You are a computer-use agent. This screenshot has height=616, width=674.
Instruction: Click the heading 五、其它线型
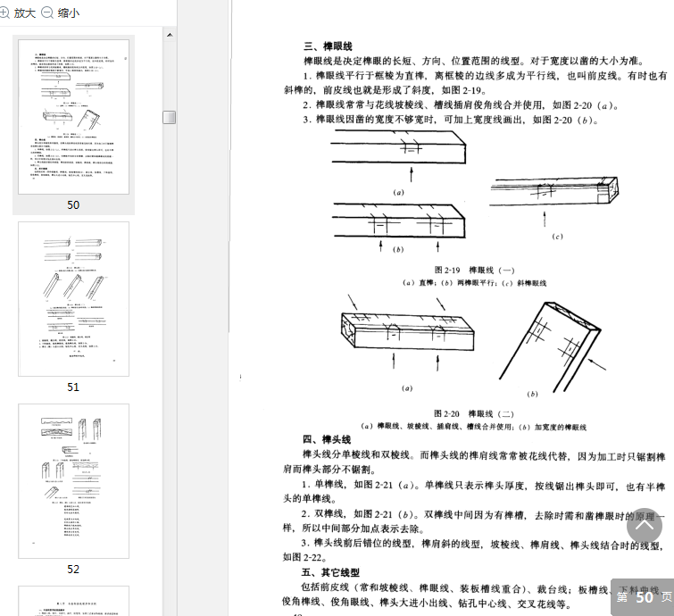[330, 572]
